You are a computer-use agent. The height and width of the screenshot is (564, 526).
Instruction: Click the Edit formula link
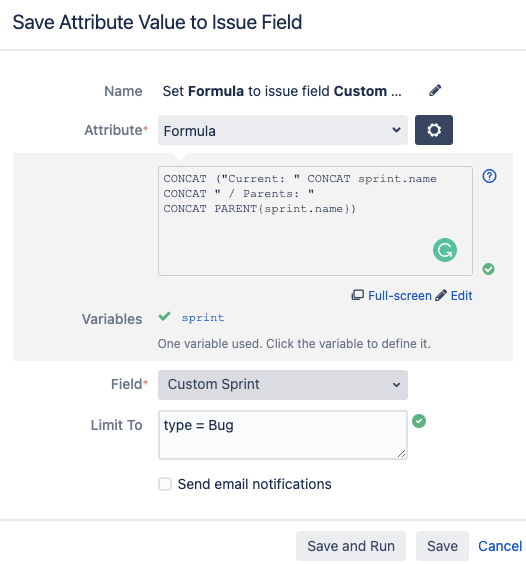(x=461, y=296)
